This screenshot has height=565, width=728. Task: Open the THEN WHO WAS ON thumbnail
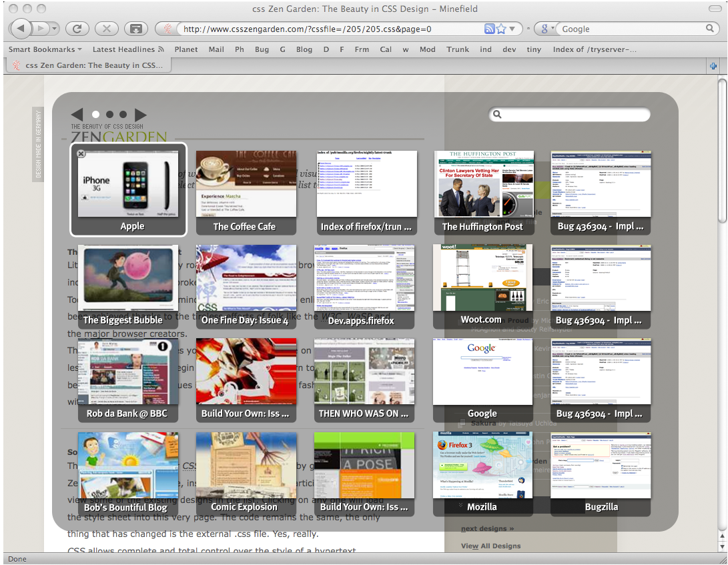click(364, 380)
